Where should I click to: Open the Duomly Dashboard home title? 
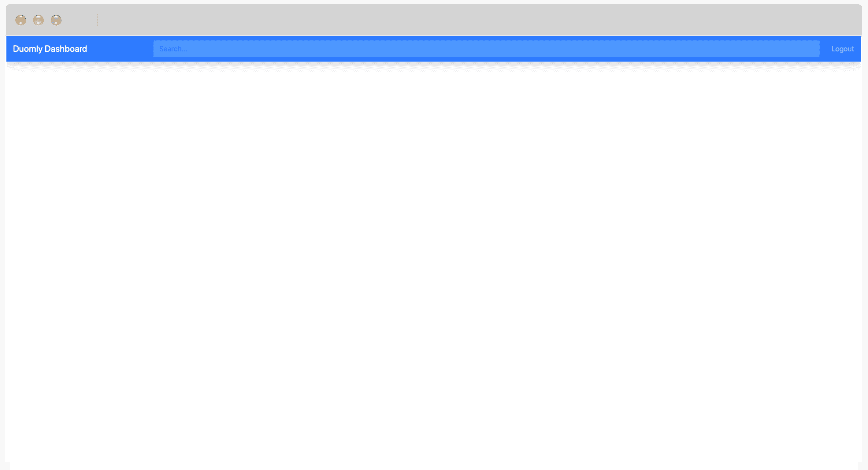(x=50, y=49)
